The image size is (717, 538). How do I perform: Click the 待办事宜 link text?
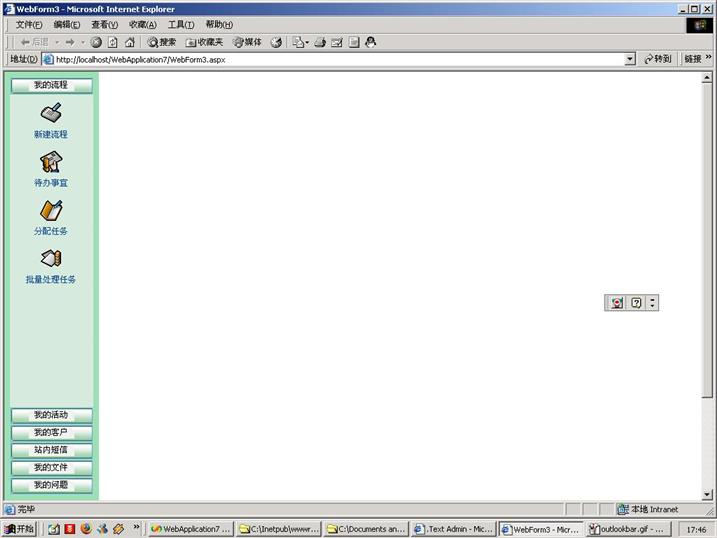pos(51,183)
